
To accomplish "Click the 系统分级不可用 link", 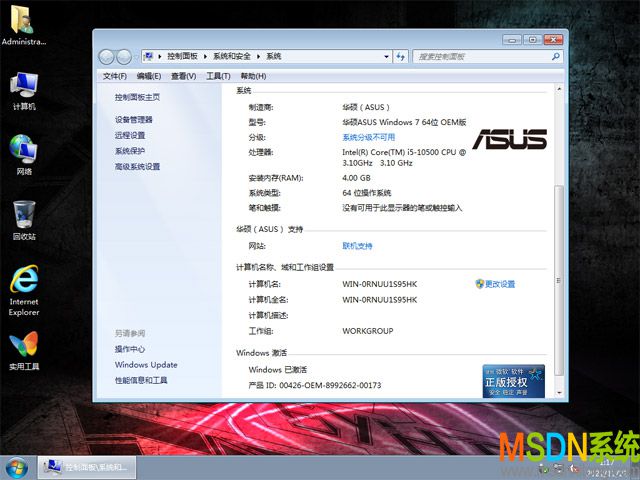I will pos(369,137).
